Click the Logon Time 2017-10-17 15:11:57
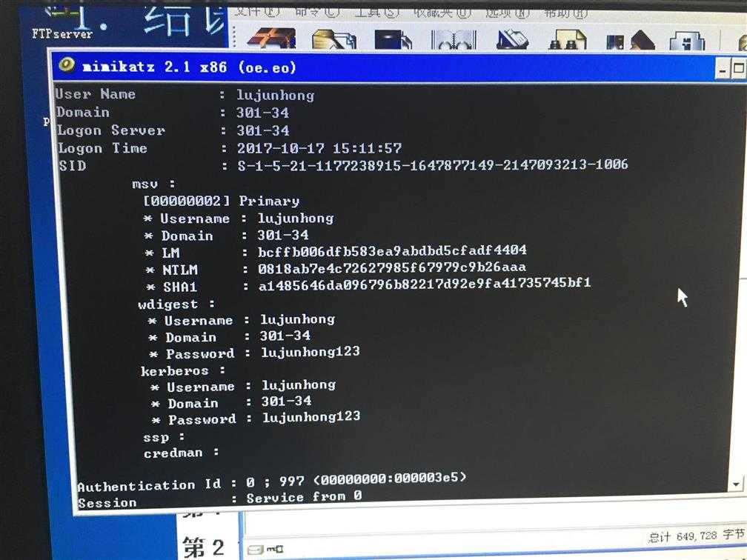Image resolution: width=747 pixels, height=560 pixels. [319, 148]
